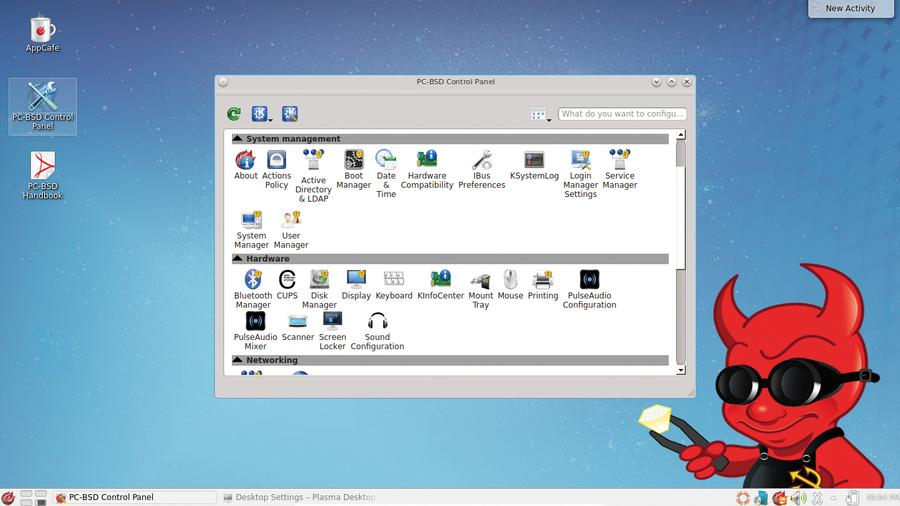
Task: Open the Display settings
Action: coord(356,285)
